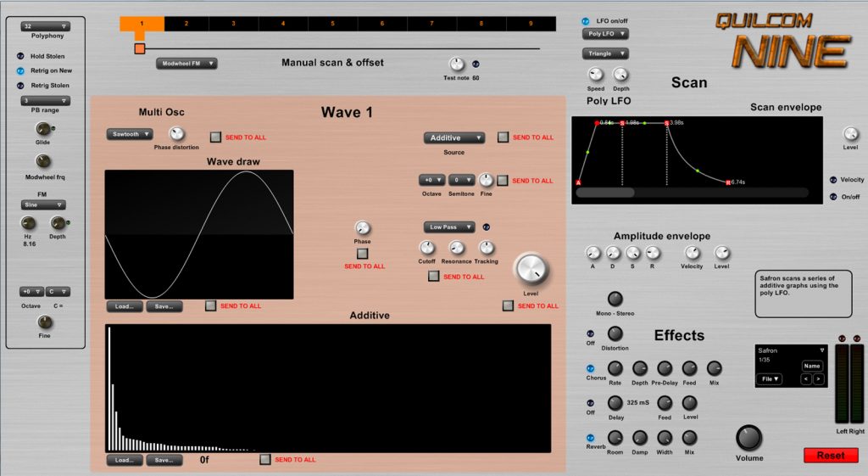868x476 pixels.
Task: Click the Distortion effect knob
Action: tap(615, 334)
